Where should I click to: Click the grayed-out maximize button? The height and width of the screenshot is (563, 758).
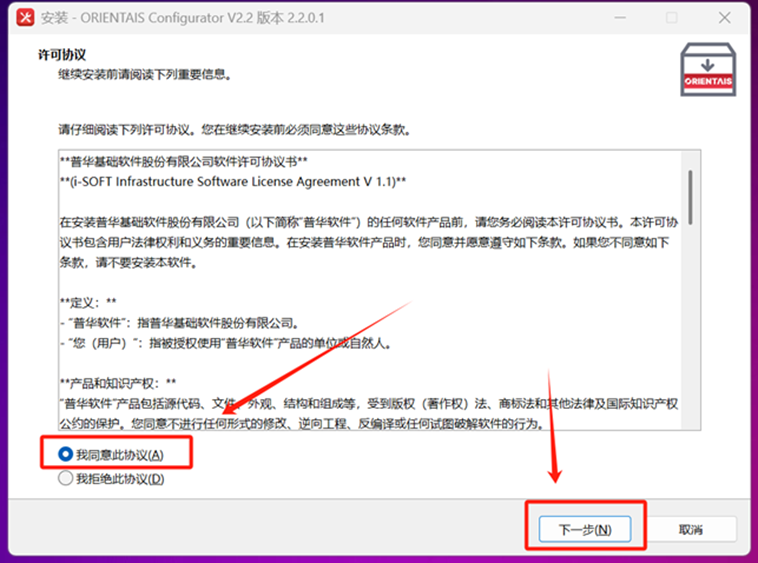click(x=671, y=18)
